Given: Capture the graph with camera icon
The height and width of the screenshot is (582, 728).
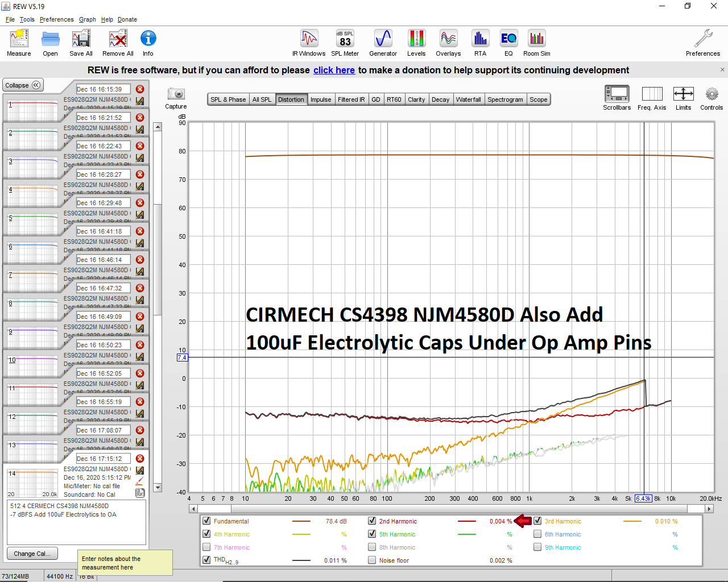Looking at the screenshot, I should tap(176, 94).
